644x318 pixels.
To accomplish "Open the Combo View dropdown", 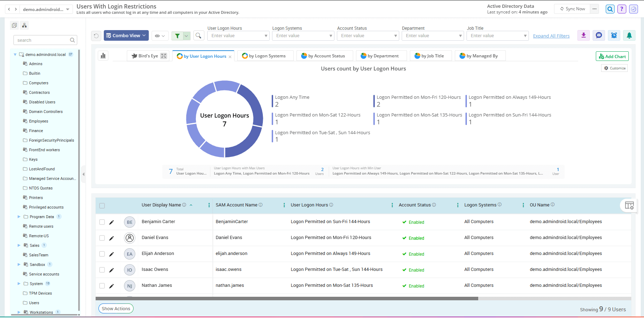I will point(126,36).
